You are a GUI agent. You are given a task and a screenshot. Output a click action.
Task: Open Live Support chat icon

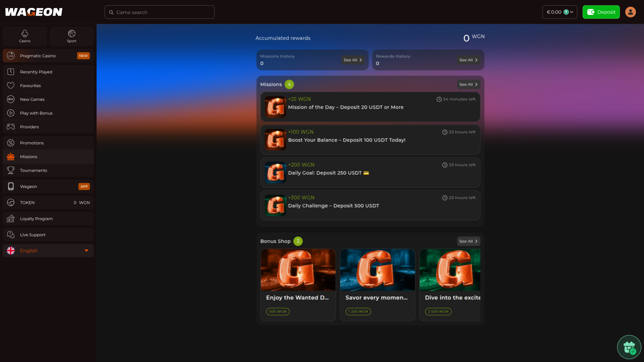point(11,235)
